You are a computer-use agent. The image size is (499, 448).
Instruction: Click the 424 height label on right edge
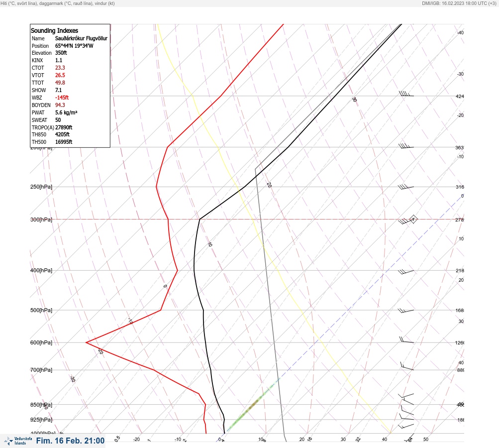tap(460, 96)
